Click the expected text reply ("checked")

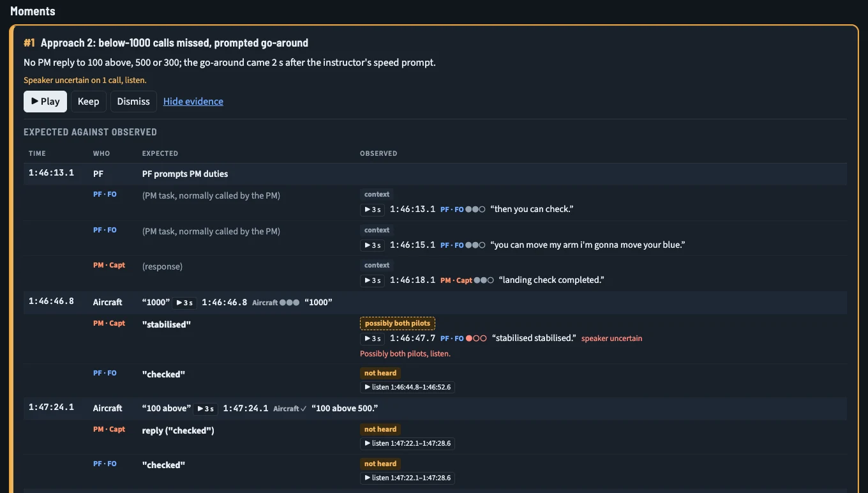[x=178, y=431]
